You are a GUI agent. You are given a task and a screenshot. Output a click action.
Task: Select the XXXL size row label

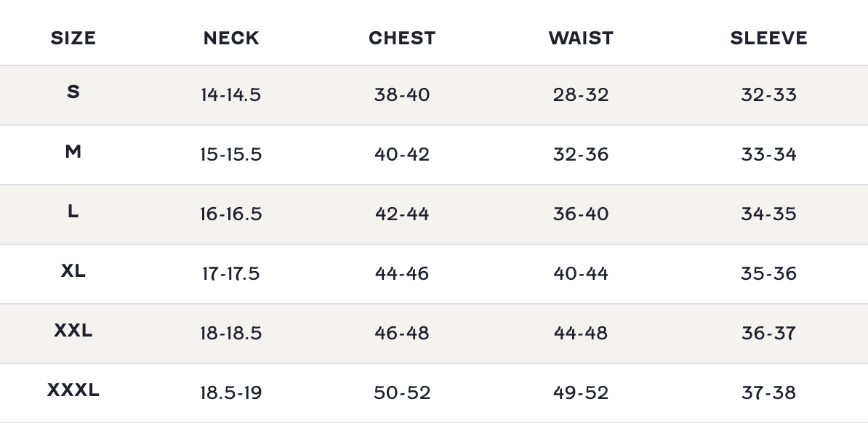click(x=73, y=390)
